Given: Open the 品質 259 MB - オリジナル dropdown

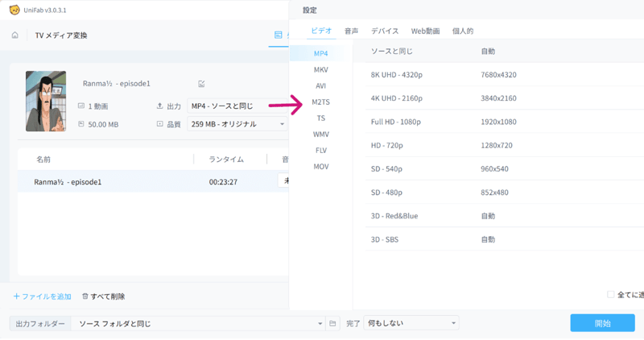Looking at the screenshot, I should 237,124.
